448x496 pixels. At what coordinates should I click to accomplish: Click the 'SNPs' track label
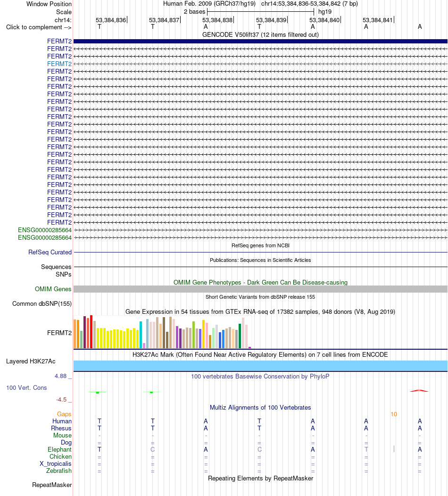click(x=64, y=275)
